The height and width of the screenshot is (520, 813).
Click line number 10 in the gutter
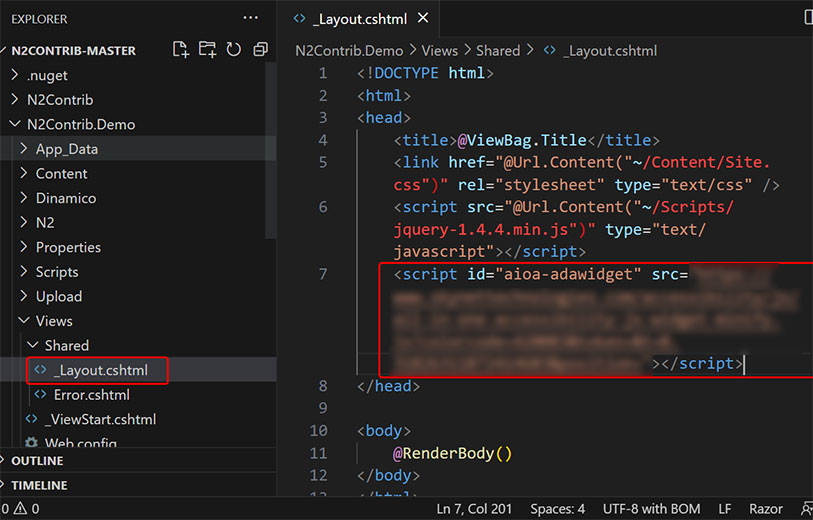[318, 430]
